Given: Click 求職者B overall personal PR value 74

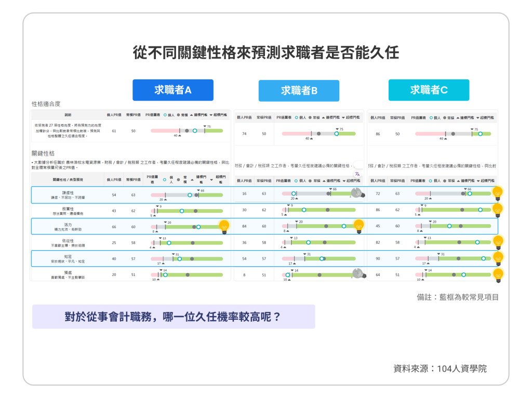Looking at the screenshot, I should tap(244, 133).
